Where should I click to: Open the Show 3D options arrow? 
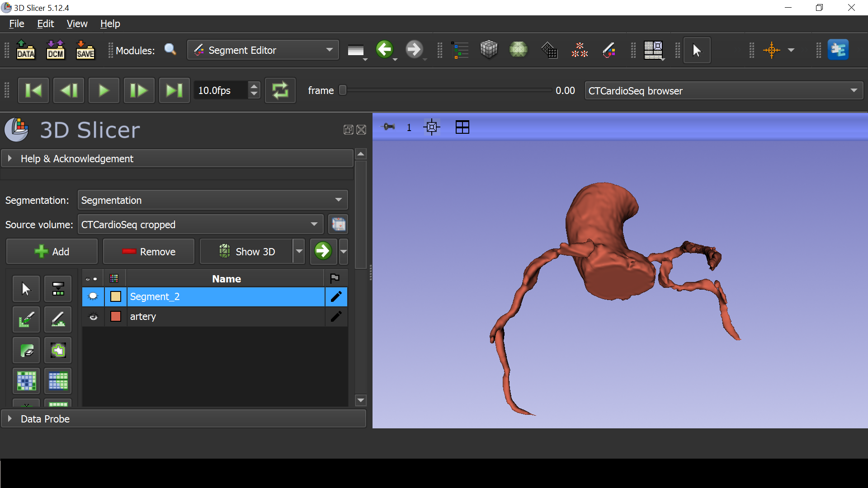[299, 251]
